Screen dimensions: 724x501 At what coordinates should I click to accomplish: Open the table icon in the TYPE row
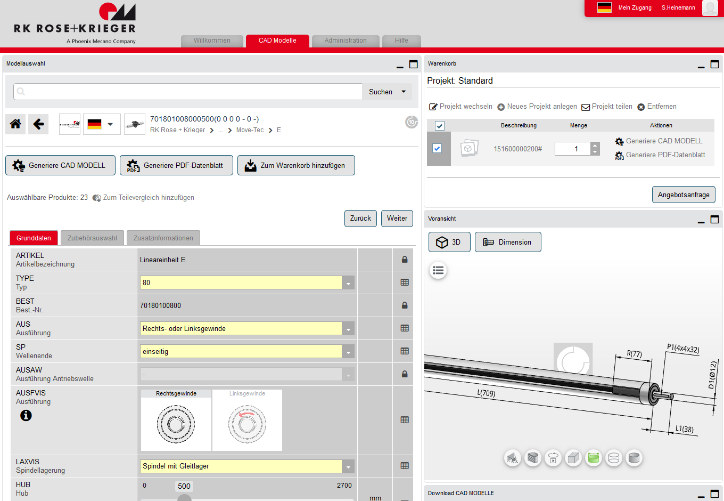pos(404,283)
